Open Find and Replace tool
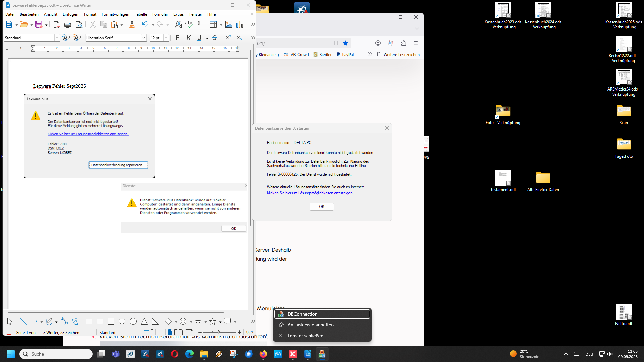 [x=178, y=24]
